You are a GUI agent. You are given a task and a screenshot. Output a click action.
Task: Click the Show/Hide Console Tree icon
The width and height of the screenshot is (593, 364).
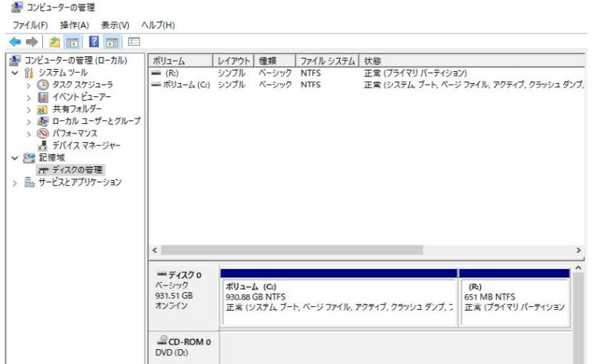tap(73, 42)
